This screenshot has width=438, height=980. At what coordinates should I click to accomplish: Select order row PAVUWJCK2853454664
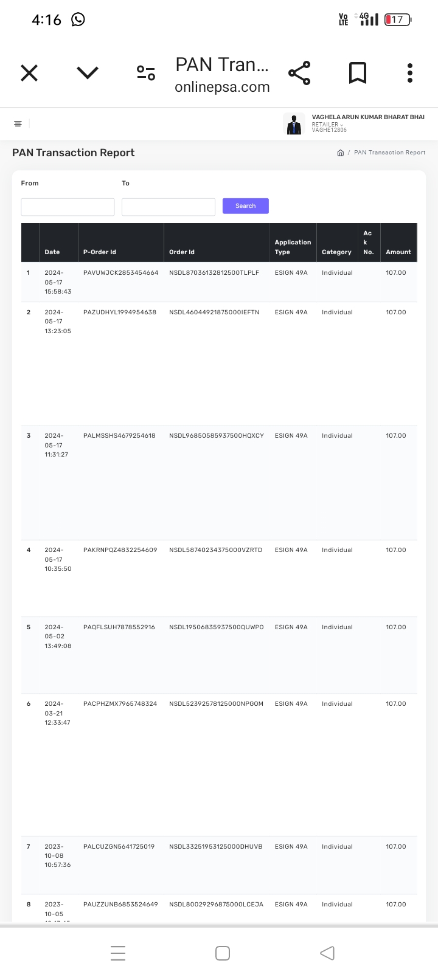tap(120, 273)
